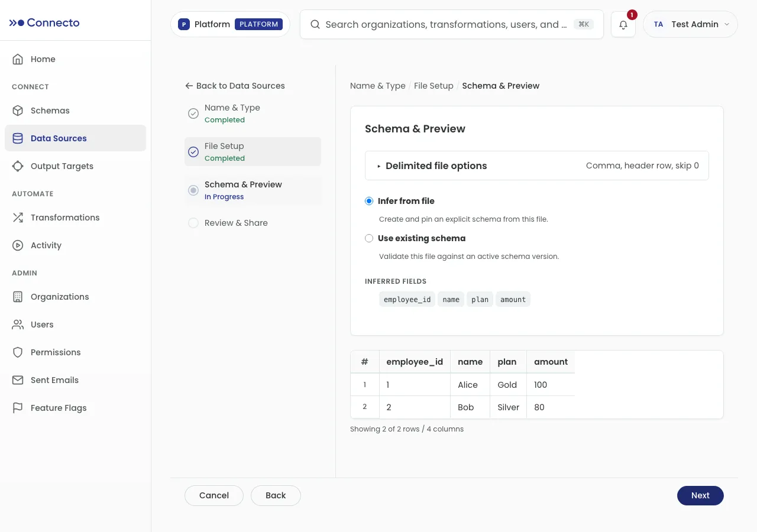Open Sent Emails page
The width and height of the screenshot is (757, 532).
click(x=75, y=380)
